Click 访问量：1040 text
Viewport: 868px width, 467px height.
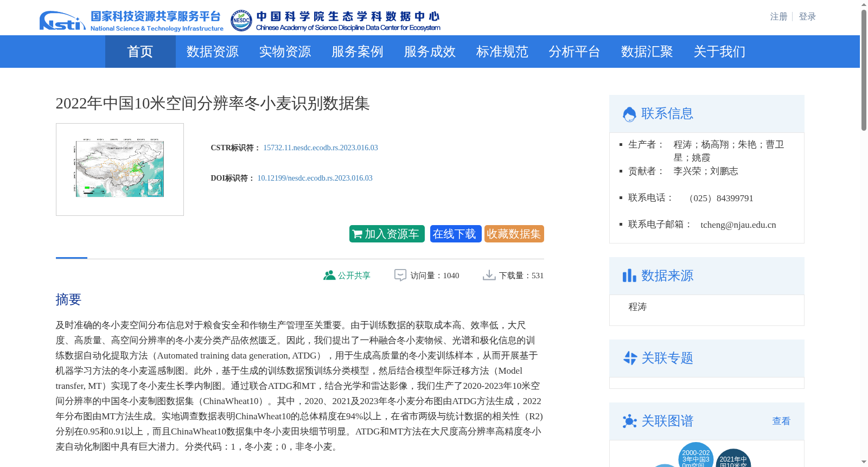(435, 276)
